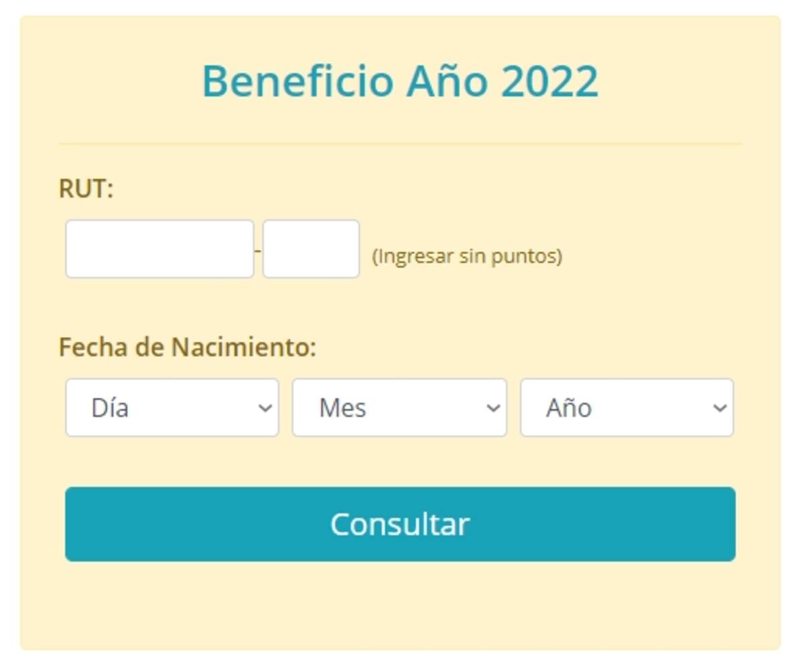Image resolution: width=804 pixels, height=672 pixels.
Task: Click the word "Beneficio" in the title
Action: click(x=297, y=82)
